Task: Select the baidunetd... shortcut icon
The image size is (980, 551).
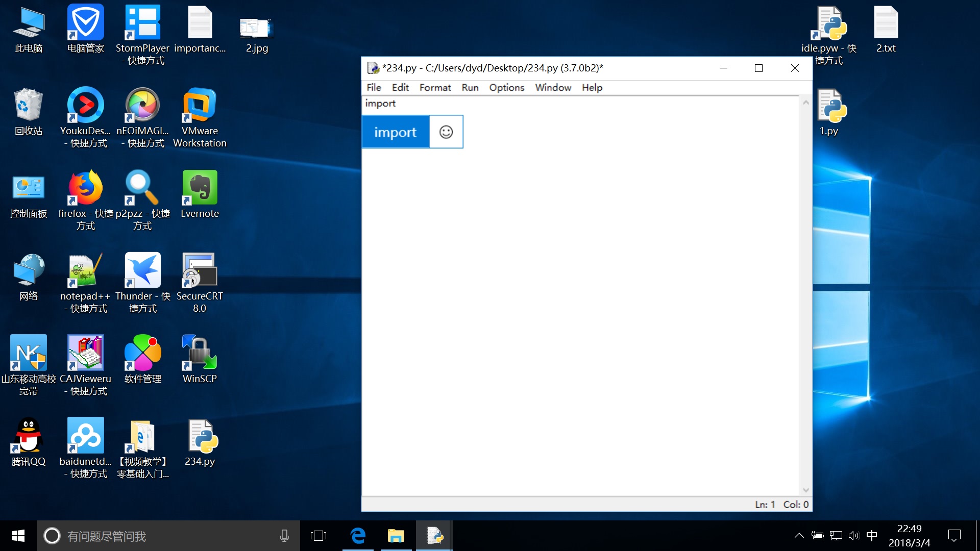Action: pyautogui.click(x=85, y=448)
